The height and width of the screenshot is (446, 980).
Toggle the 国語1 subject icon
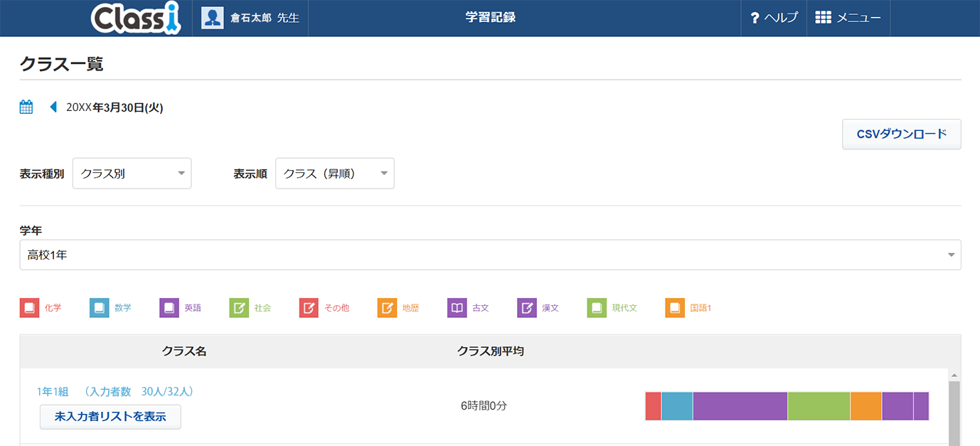[675, 308]
